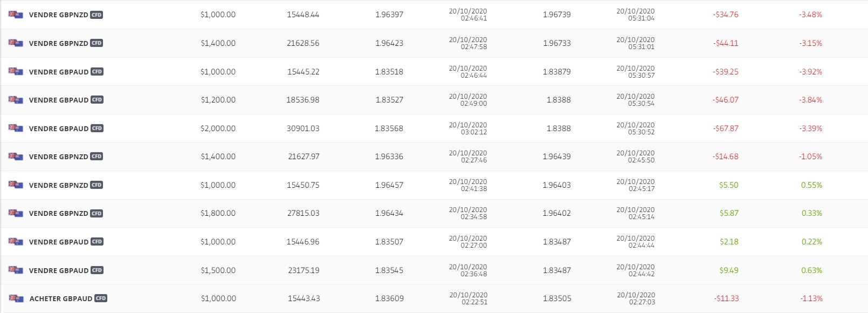This screenshot has width=868, height=313.
Task: Click the flag icon of the $2,000.00 GBPAUD trade
Action: point(16,128)
